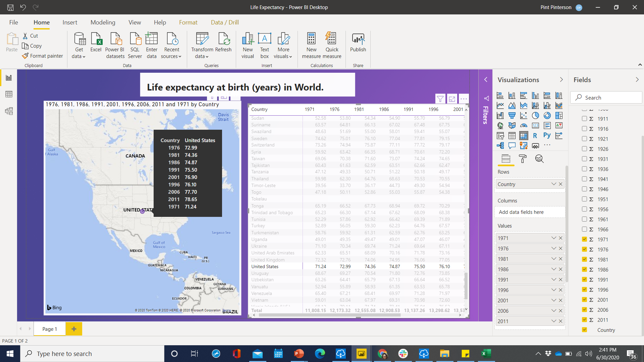Select the Gauge visualization icon

coord(524,126)
